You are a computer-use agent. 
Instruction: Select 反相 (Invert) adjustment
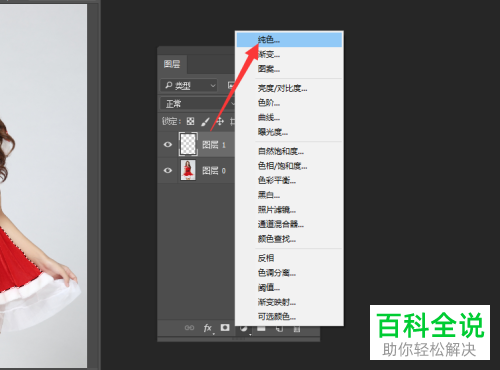289,258
